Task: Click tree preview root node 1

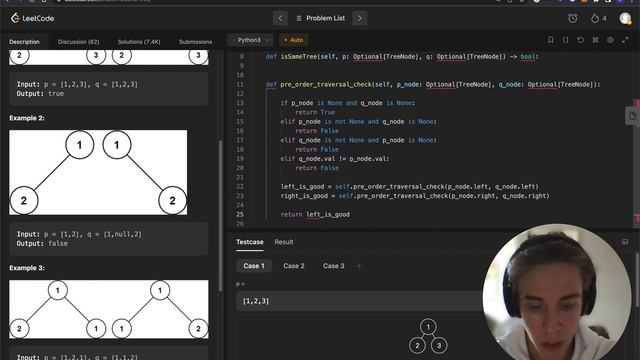Action: tap(428, 327)
